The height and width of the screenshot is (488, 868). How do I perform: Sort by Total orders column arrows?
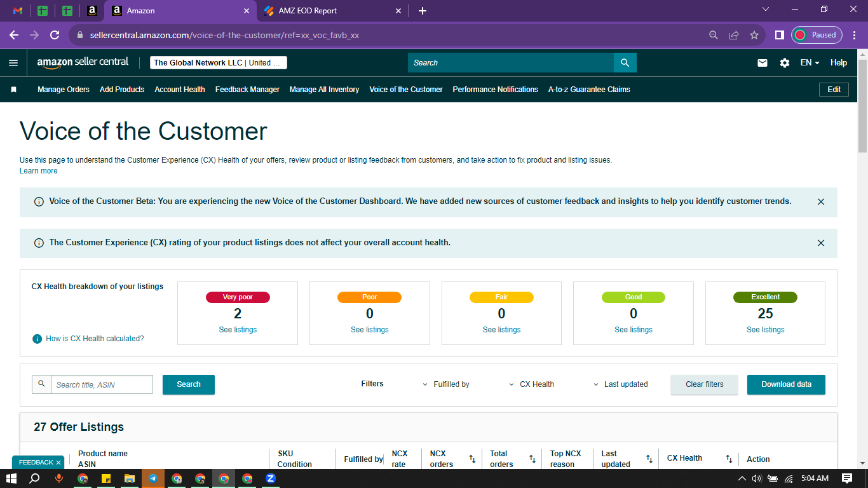click(532, 459)
